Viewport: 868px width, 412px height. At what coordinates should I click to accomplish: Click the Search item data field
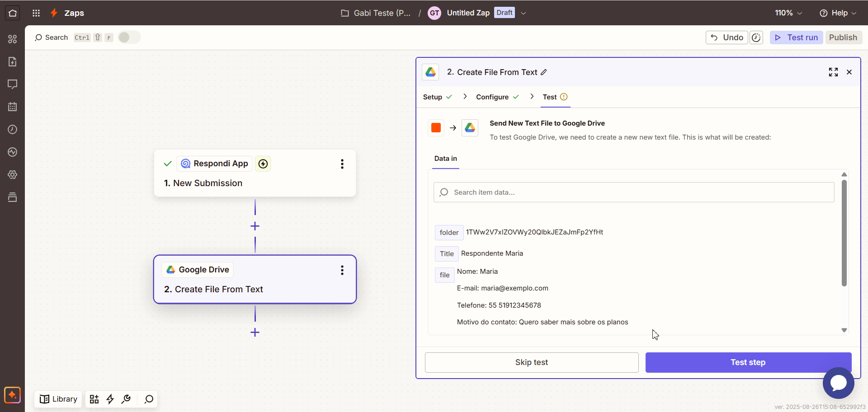click(634, 192)
